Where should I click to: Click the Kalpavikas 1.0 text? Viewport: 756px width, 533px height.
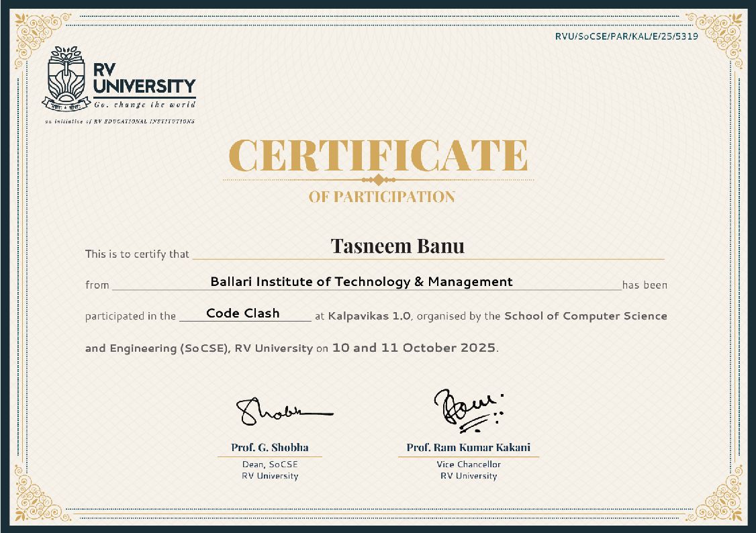(369, 316)
